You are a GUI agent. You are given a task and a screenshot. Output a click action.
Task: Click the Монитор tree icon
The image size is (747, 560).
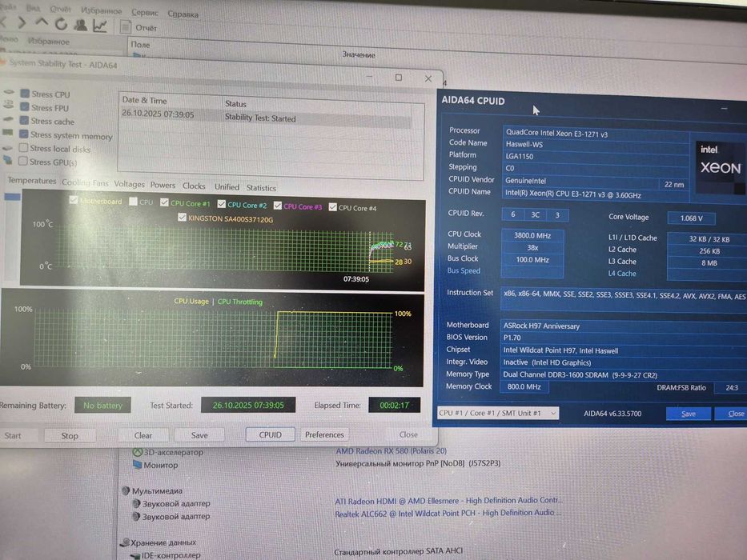click(x=137, y=464)
